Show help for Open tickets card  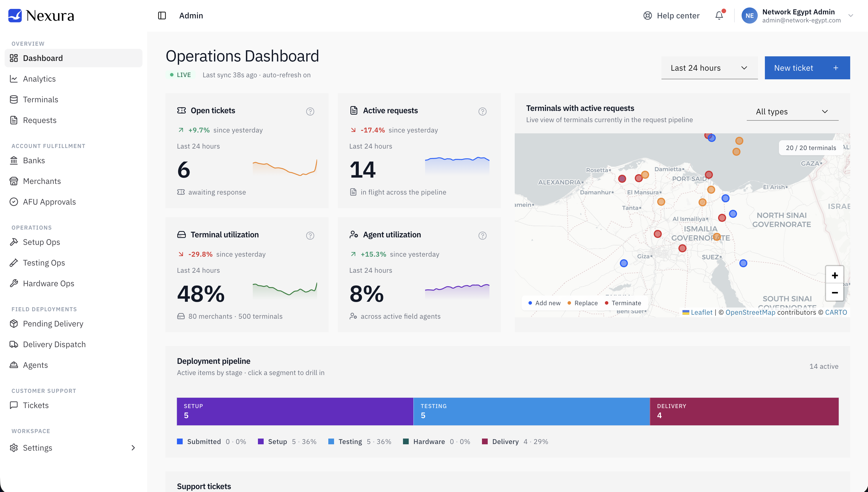click(310, 112)
